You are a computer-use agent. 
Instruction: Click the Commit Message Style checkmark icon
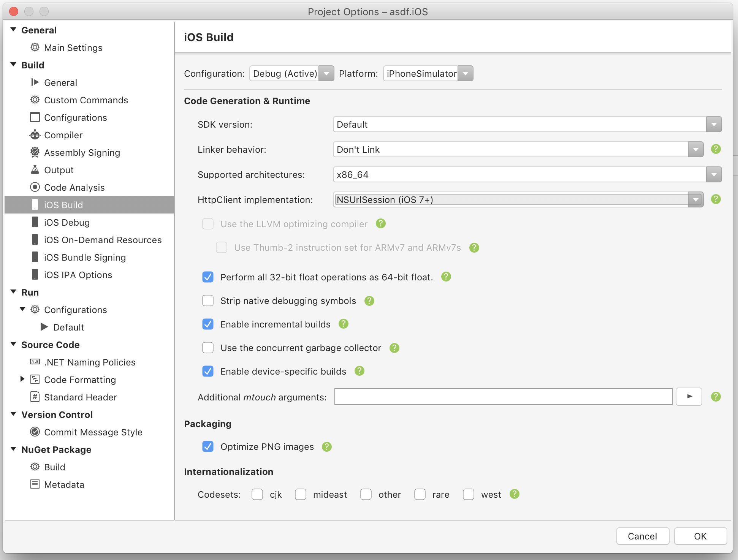(x=35, y=432)
